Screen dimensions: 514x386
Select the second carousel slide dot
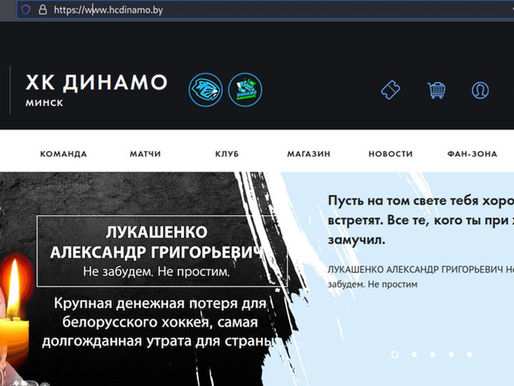pos(415,354)
